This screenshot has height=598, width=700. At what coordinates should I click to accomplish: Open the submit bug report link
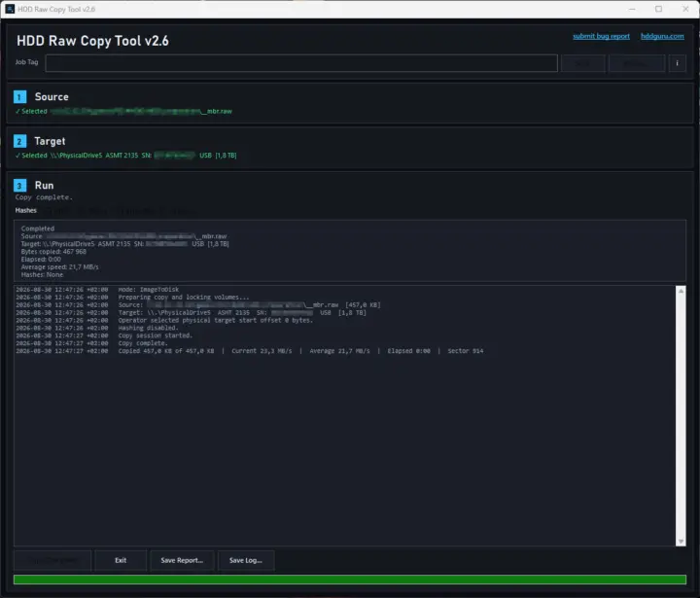tap(601, 36)
